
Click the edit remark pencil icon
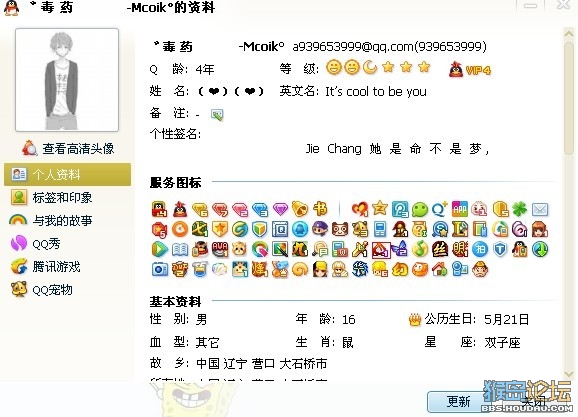pos(217,115)
